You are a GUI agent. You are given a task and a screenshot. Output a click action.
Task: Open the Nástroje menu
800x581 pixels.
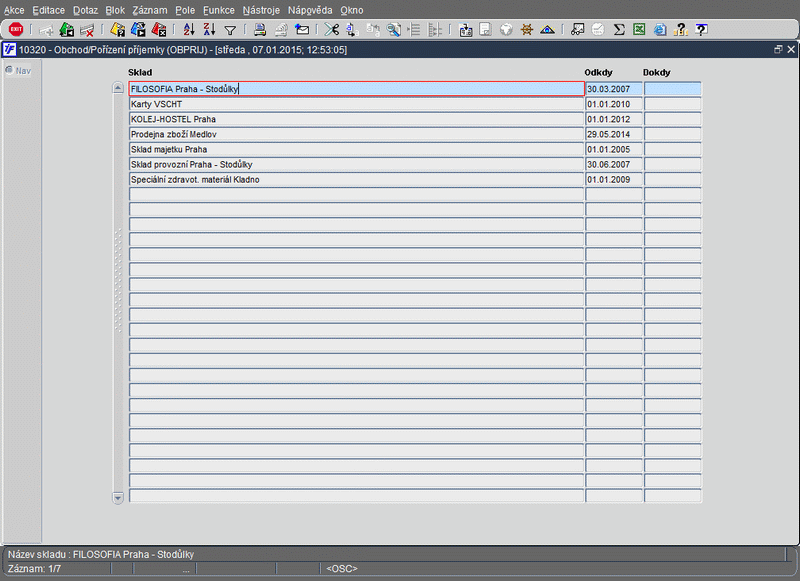[261, 10]
